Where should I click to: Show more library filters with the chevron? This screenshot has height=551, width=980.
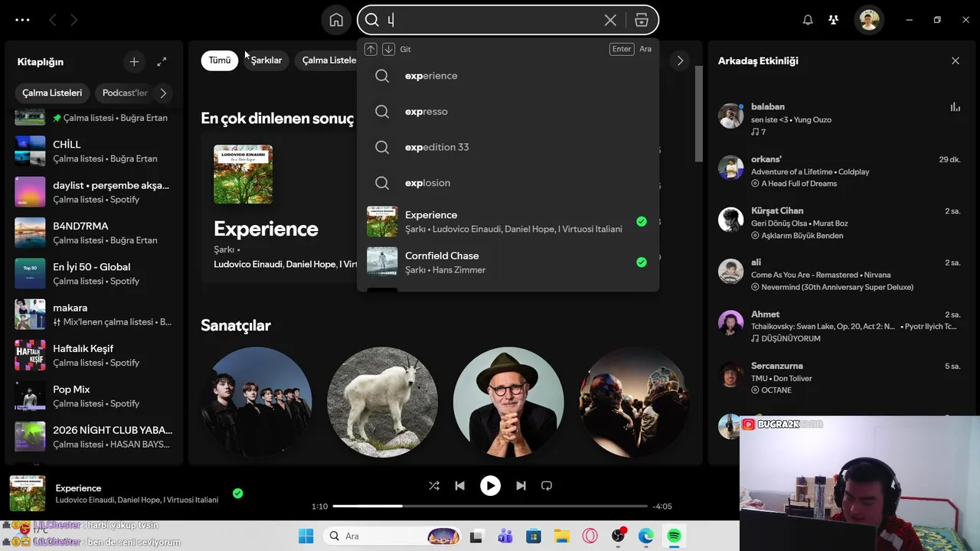click(x=163, y=93)
